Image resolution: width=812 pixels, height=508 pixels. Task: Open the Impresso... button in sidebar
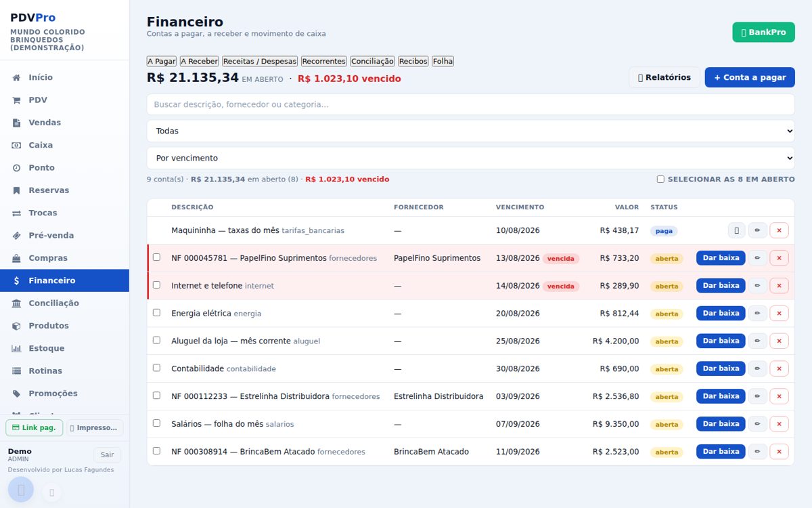pos(95,428)
